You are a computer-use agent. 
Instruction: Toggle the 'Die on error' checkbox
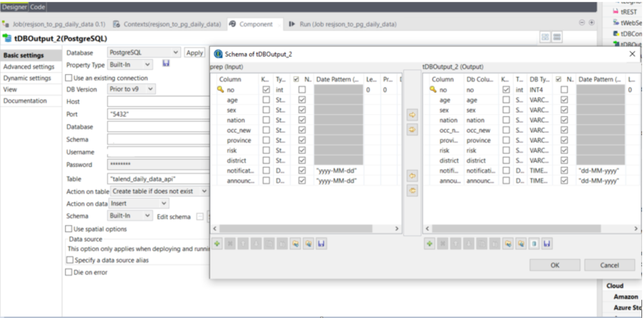coord(70,272)
